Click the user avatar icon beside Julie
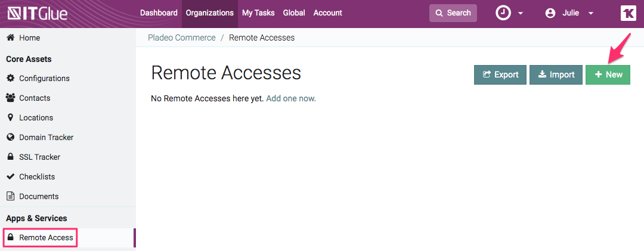This screenshot has width=644, height=251. pyautogui.click(x=550, y=13)
